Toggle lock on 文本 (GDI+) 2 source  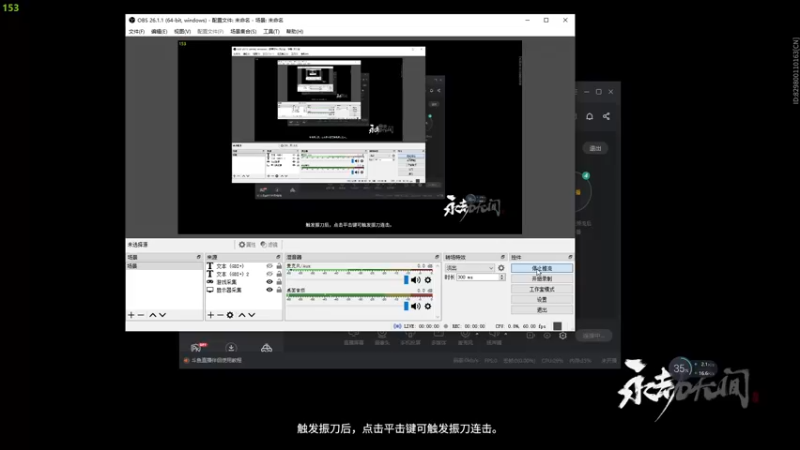tap(279, 274)
